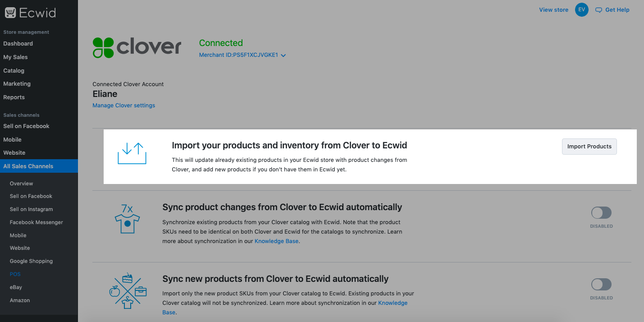This screenshot has height=322, width=644.
Task: Open Google Shopping sales channel
Action: 31,261
